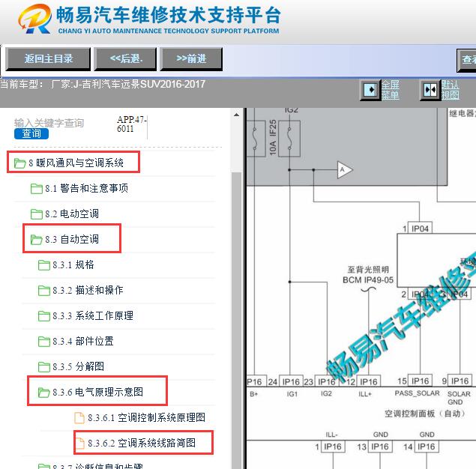
Task: Click the 空调控制面板（自动）label
Action: (x=425, y=414)
